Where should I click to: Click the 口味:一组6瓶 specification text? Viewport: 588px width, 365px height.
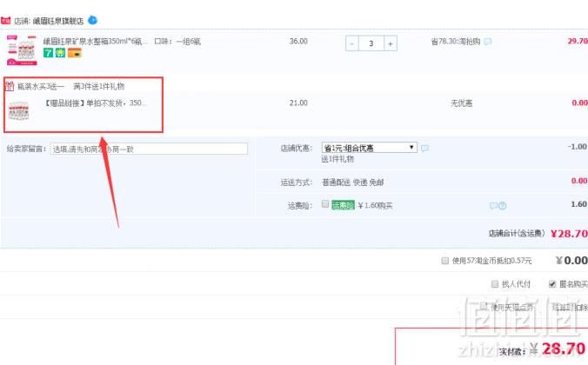point(177,41)
